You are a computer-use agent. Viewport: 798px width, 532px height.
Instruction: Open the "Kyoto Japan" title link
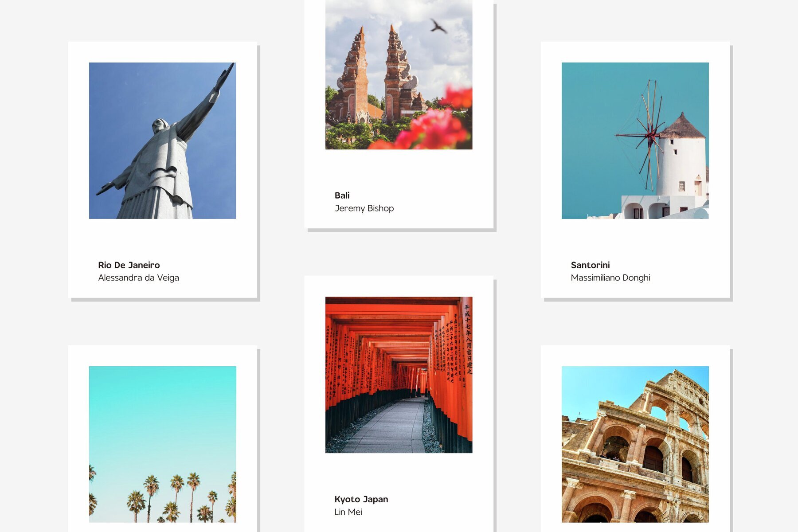(361, 499)
